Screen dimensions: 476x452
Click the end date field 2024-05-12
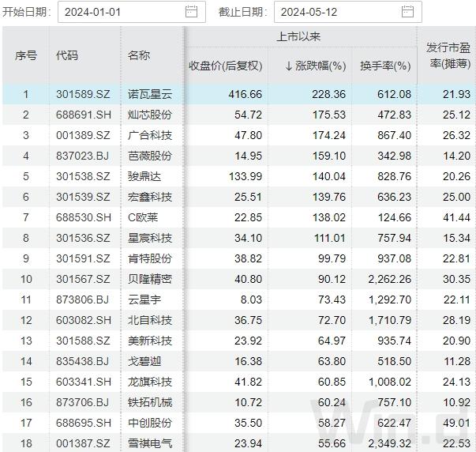tap(348, 12)
